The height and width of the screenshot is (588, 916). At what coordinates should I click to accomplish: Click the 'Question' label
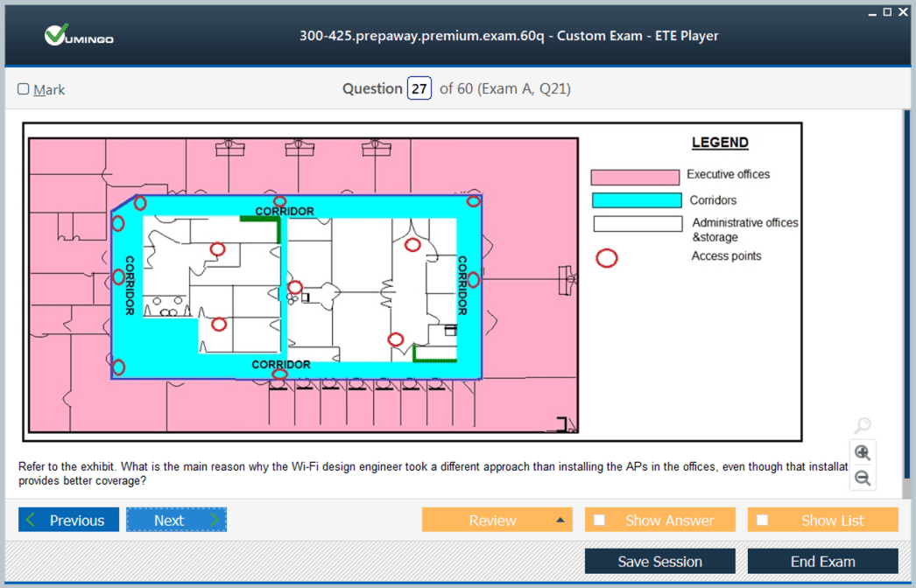click(x=372, y=88)
